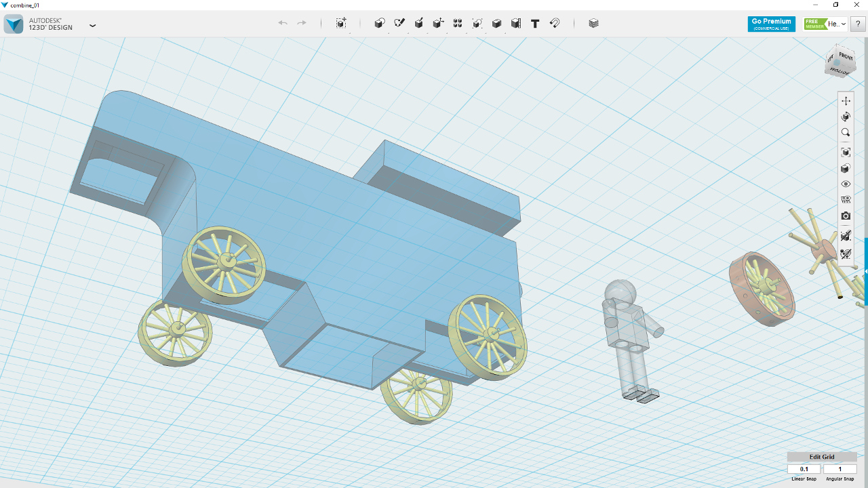Click the Angular Snap value field
This screenshot has height=488, width=868.
coord(840,469)
